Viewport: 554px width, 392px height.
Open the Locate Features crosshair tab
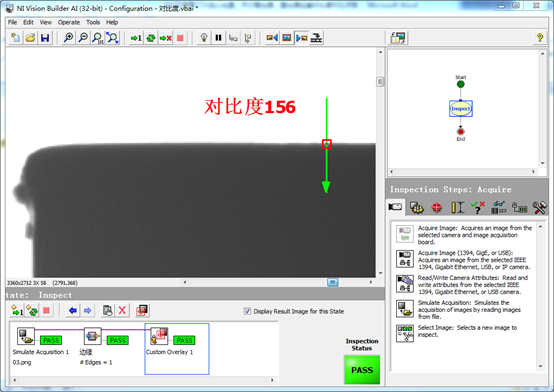[x=437, y=207]
